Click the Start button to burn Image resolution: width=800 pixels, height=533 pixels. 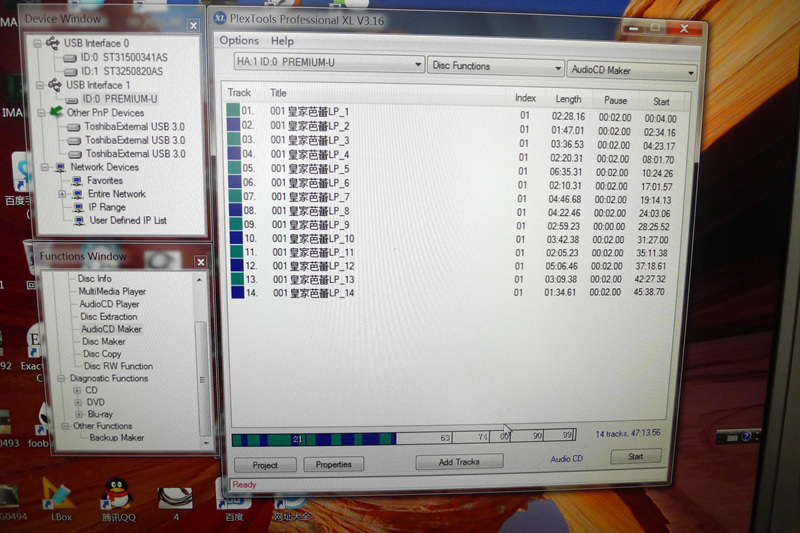tap(636, 456)
